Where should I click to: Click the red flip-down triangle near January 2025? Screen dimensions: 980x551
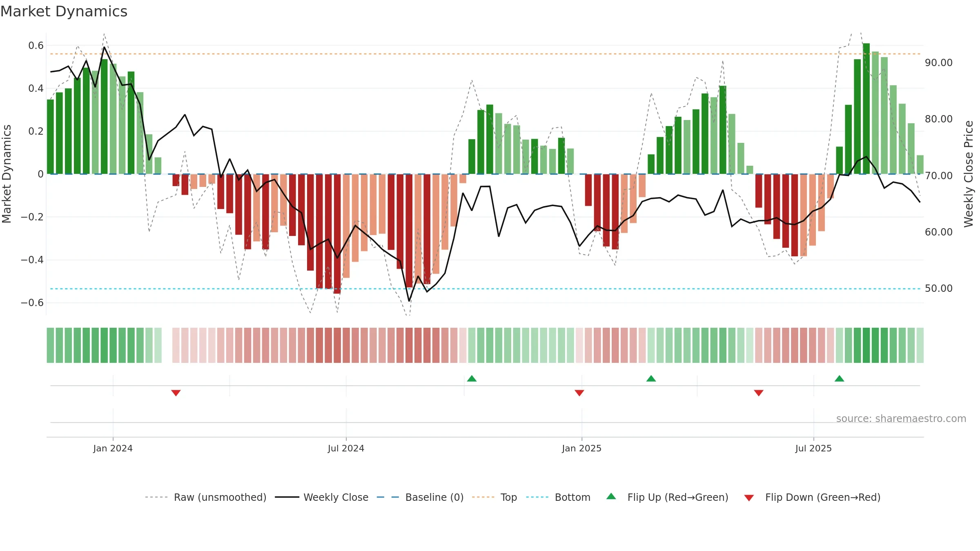coord(579,393)
